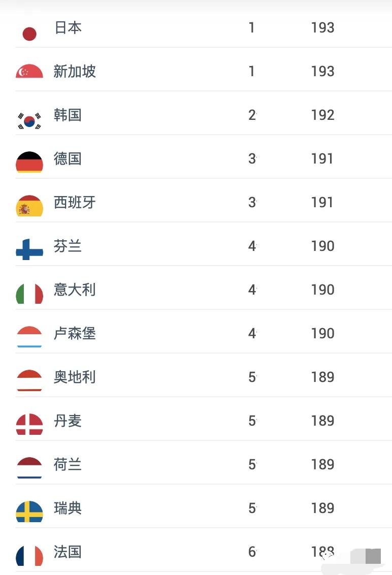Click the Singapore flag icon
The height and width of the screenshot is (575, 392).
(29, 71)
